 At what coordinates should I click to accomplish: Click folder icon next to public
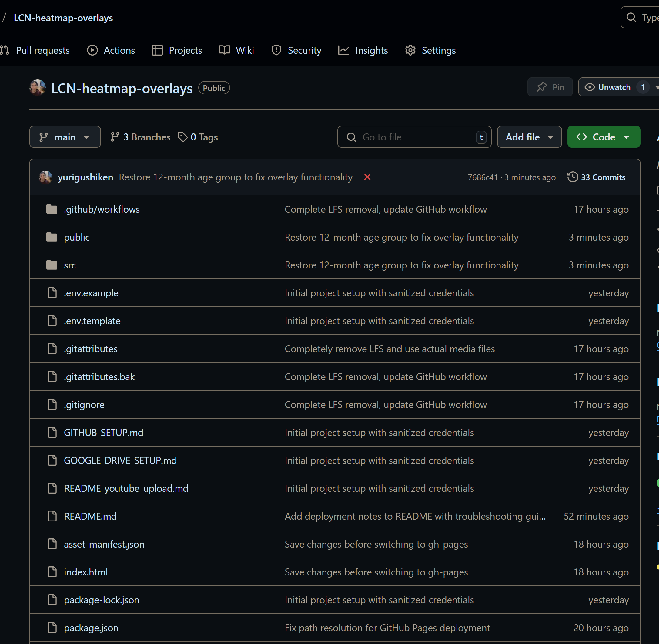[x=52, y=238]
